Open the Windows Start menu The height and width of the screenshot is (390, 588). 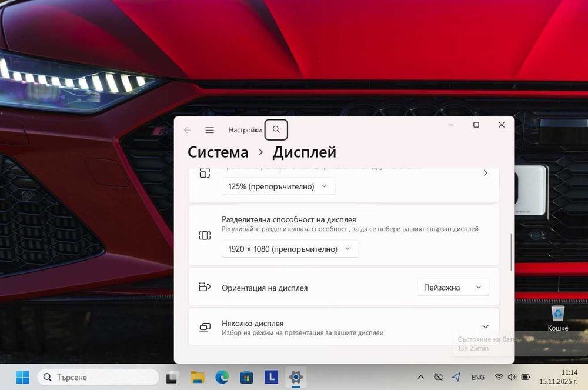click(22, 377)
